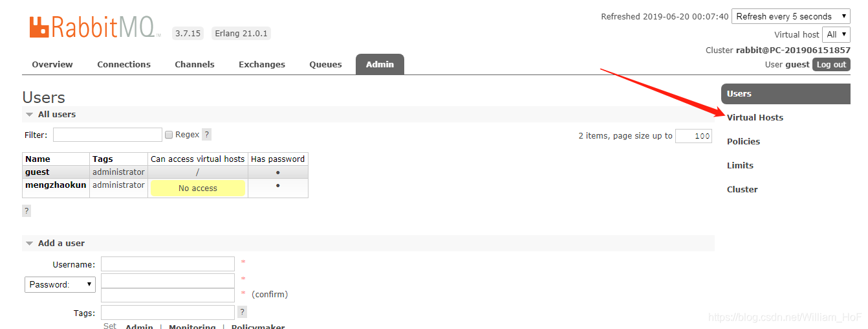Open the Virtual host selector
Viewport: 868px width, 329px height.
(x=836, y=35)
